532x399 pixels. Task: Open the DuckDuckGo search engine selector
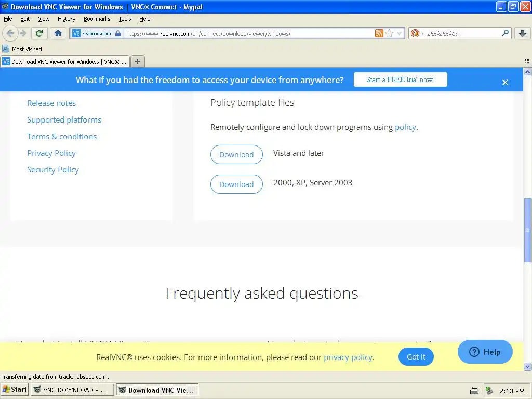click(x=417, y=33)
